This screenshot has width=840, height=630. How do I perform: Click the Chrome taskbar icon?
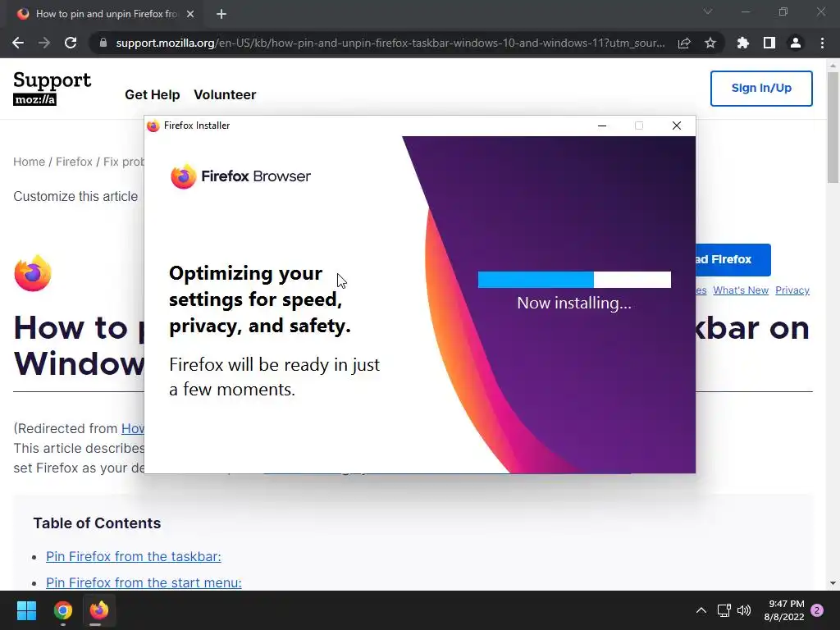(62, 610)
